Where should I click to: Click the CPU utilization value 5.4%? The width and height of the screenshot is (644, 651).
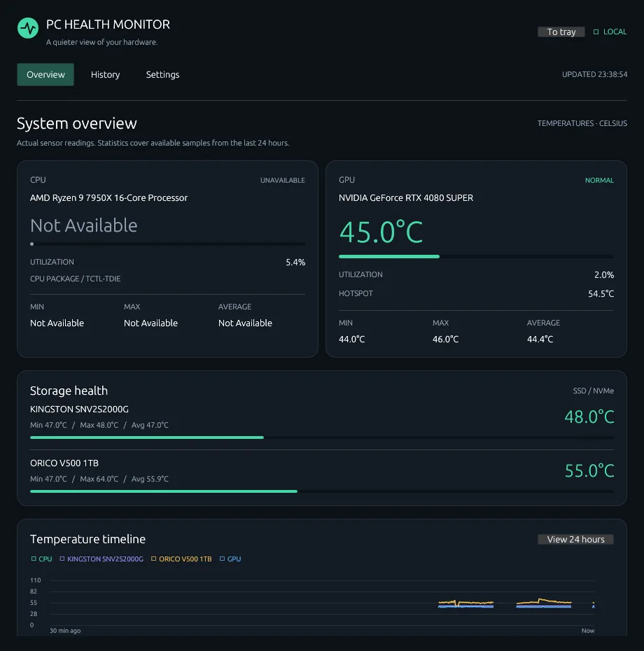tap(295, 262)
